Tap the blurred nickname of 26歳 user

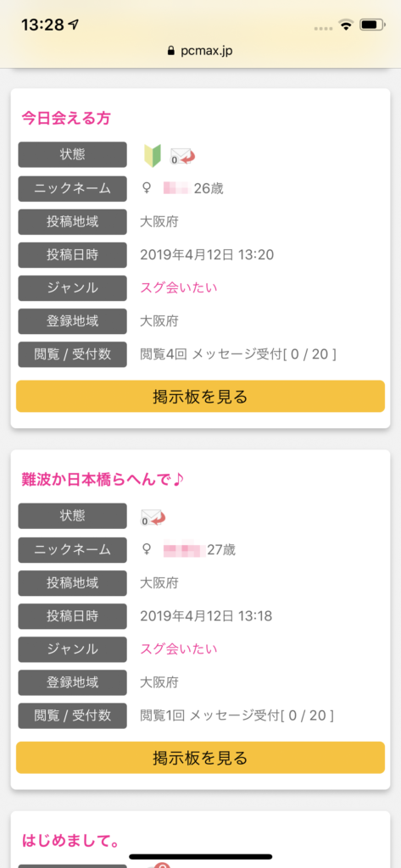tap(176, 189)
